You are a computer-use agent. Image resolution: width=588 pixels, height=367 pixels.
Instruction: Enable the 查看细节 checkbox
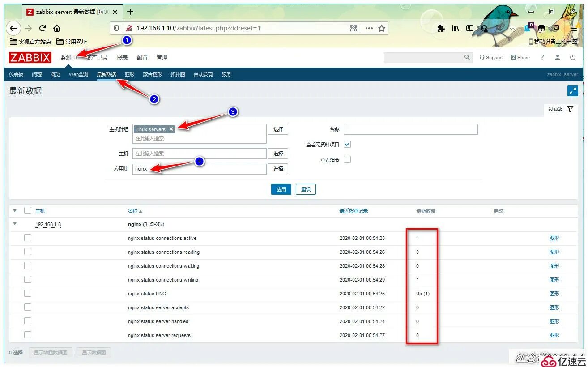point(347,159)
